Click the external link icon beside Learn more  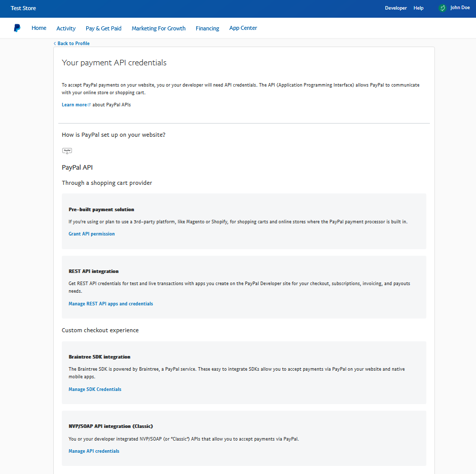tap(89, 105)
